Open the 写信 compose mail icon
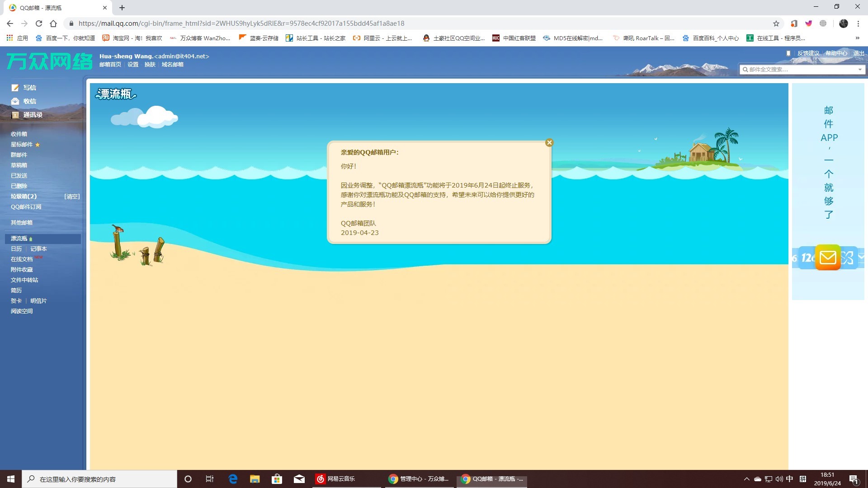868x488 pixels. pyautogui.click(x=15, y=88)
